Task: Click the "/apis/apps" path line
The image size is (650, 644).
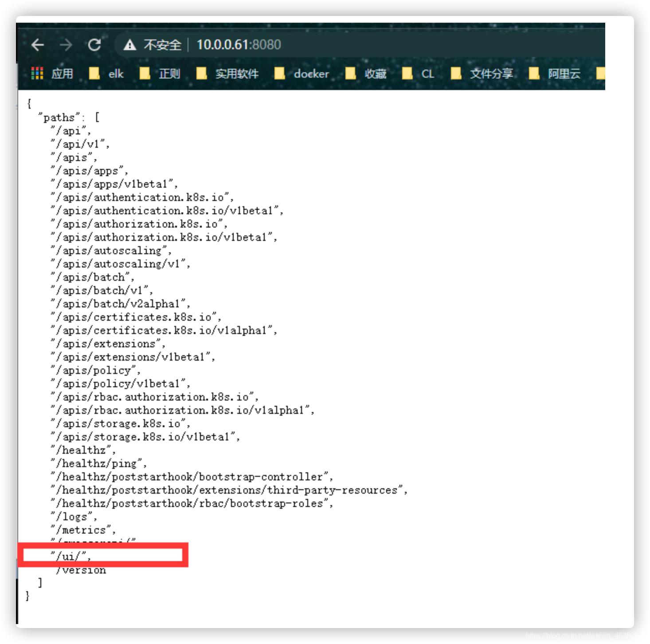Action: tap(90, 171)
